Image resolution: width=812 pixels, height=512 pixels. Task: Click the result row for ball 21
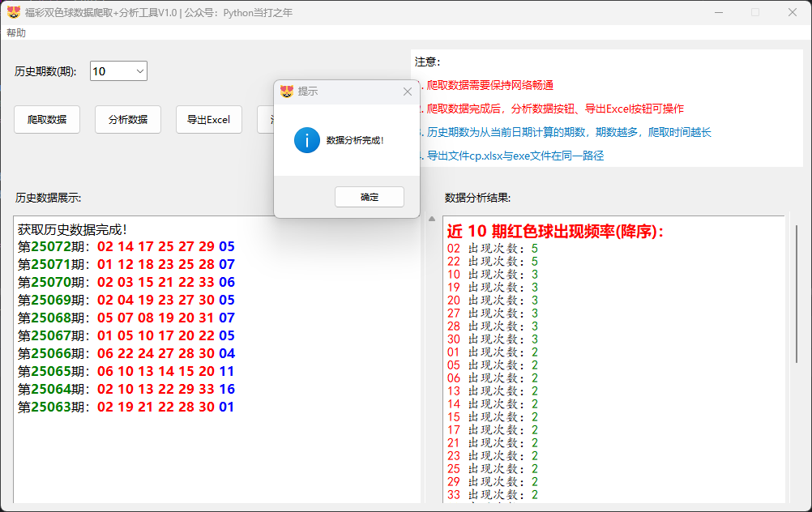[x=493, y=442]
